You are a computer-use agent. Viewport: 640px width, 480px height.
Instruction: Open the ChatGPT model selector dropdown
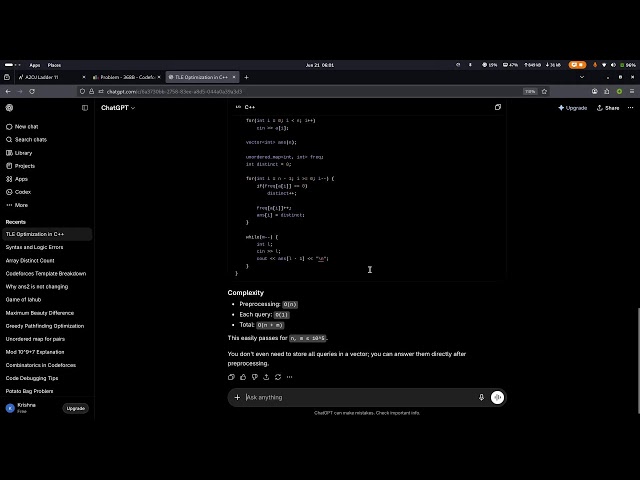[x=118, y=108]
